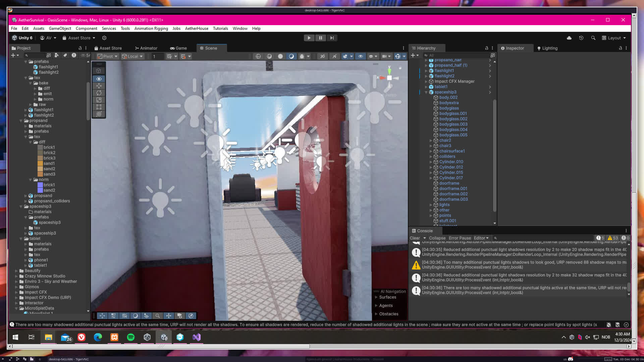Viewport: 644px width, 362px height.
Task: Click the Unity cloud icon
Action: click(569, 38)
